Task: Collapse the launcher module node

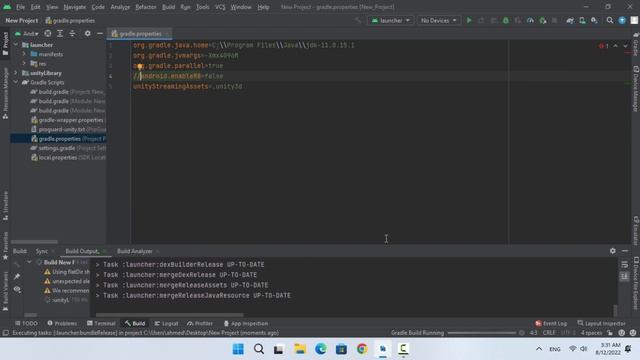Action: click(16, 45)
